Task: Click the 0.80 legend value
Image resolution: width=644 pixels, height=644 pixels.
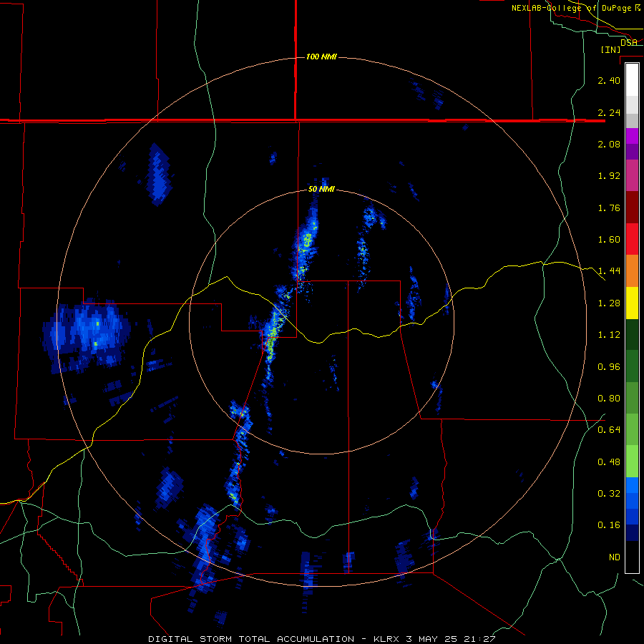Action: point(609,399)
